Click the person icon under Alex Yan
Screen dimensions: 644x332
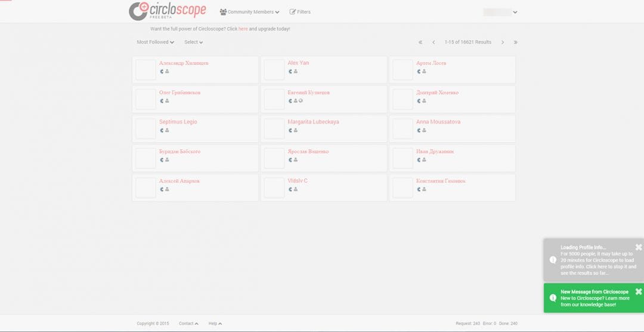pyautogui.click(x=295, y=72)
